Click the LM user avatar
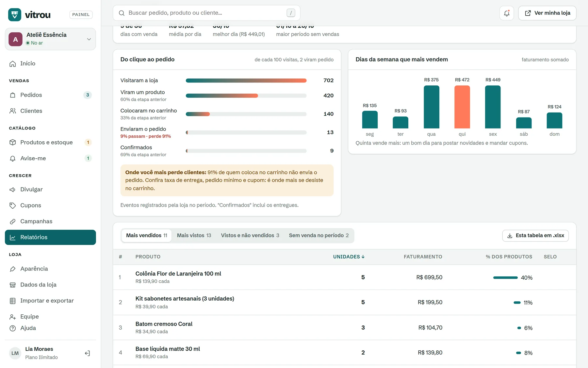The width and height of the screenshot is (588, 368). (x=15, y=353)
